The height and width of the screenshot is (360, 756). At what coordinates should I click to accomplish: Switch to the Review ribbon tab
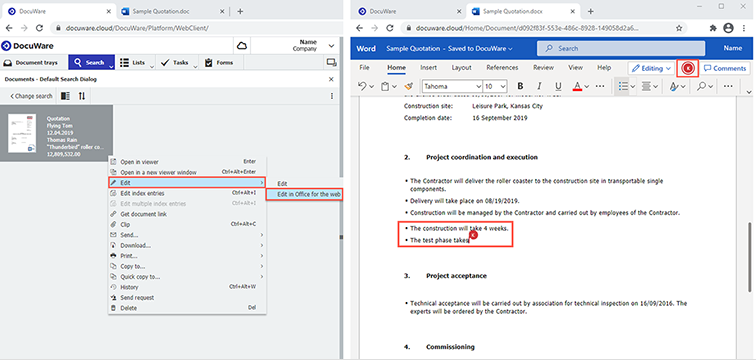[x=543, y=68]
